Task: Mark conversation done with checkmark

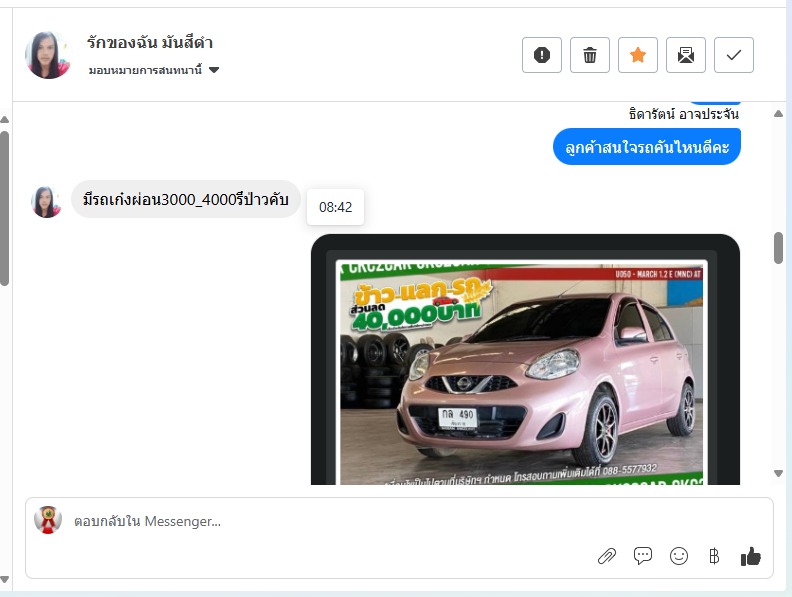Action: click(x=733, y=55)
